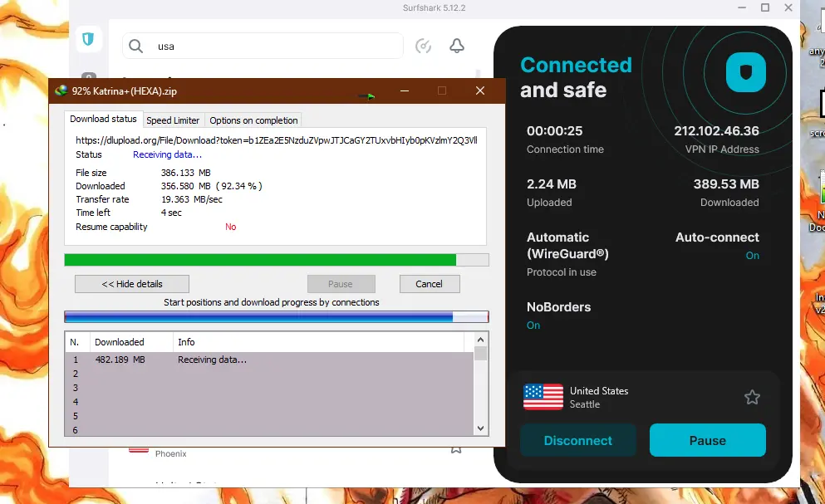Click the United States Seattle location entry
The width and height of the screenshot is (825, 504).
tap(643, 397)
